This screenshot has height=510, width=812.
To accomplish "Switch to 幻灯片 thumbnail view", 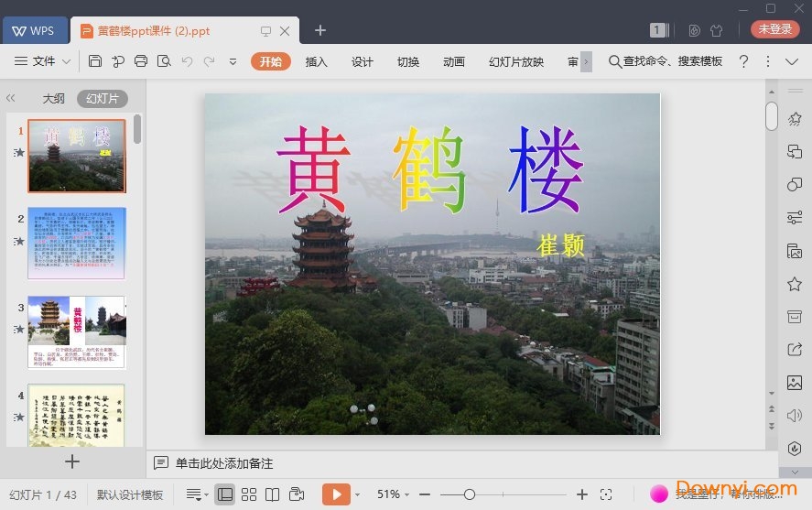I will coord(103,98).
